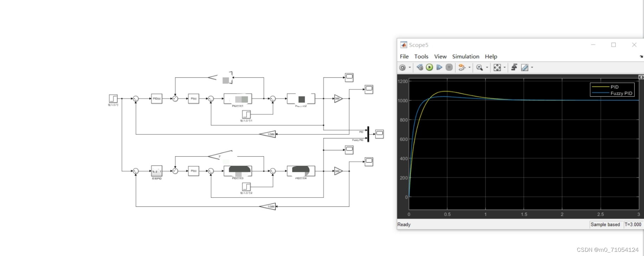Select the sum junction before PID控制2 block
644x256 pixels.
click(273, 99)
